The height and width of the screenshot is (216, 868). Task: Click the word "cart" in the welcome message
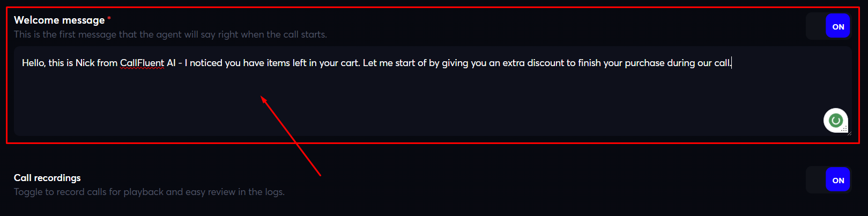pyautogui.click(x=350, y=63)
